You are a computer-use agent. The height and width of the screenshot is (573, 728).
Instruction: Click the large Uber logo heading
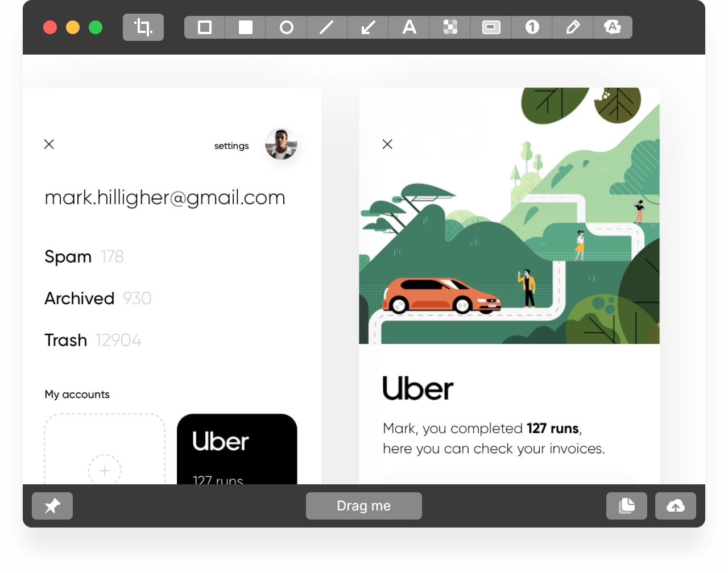point(418,388)
